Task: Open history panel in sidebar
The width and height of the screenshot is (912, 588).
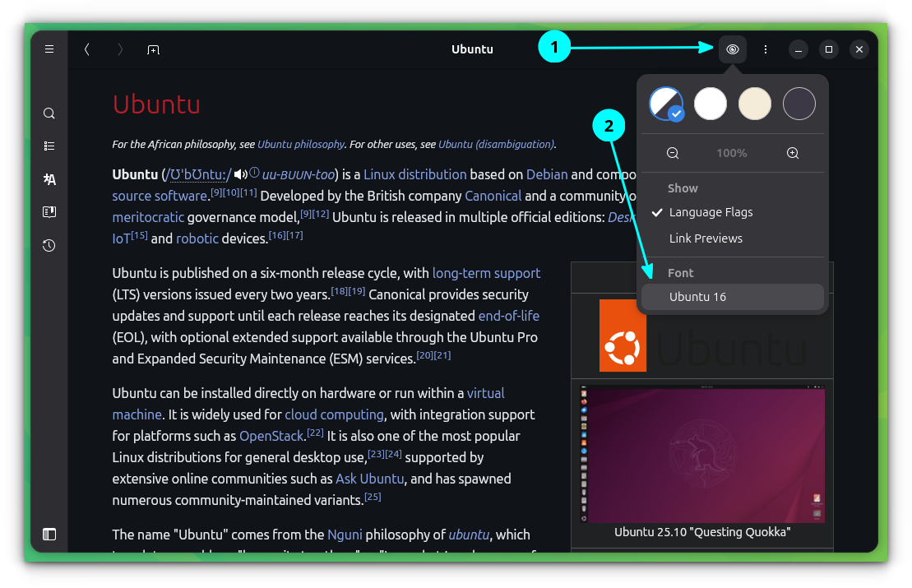Action: [x=49, y=245]
